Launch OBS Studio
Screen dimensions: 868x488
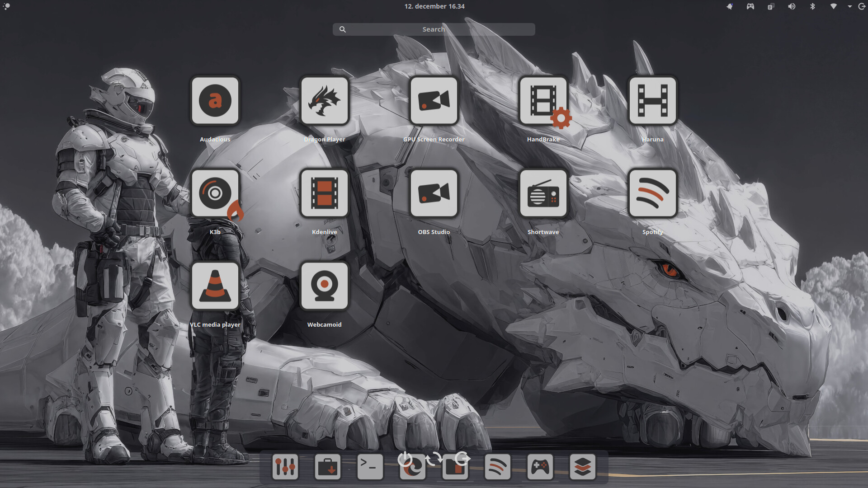tap(434, 193)
